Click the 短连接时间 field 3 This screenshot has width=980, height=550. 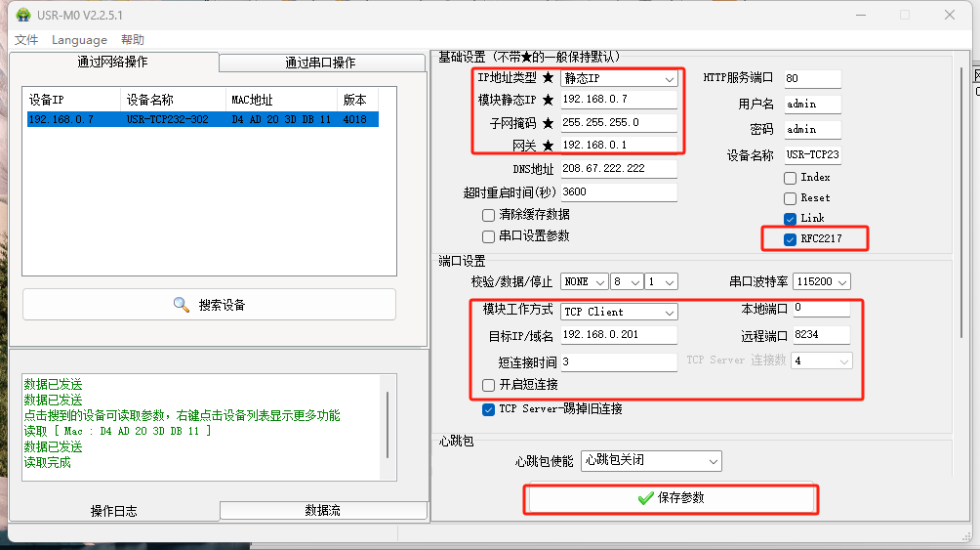[619, 362]
